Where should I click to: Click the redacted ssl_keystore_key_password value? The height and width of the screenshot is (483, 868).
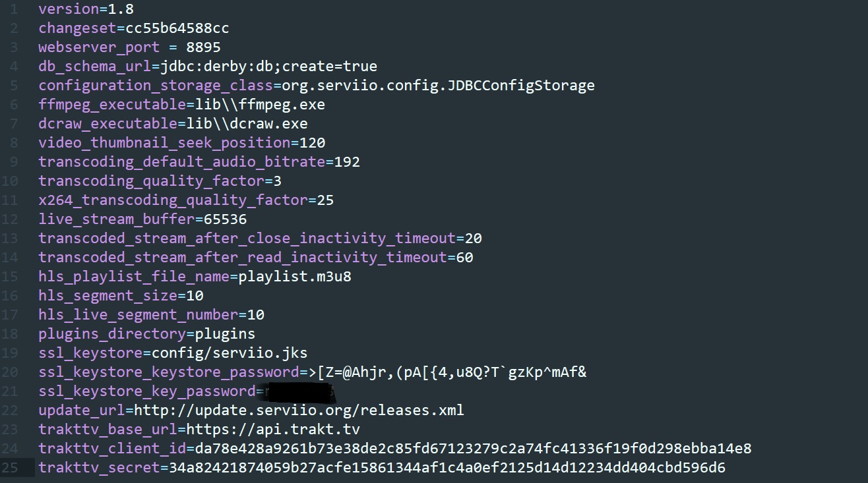point(299,392)
